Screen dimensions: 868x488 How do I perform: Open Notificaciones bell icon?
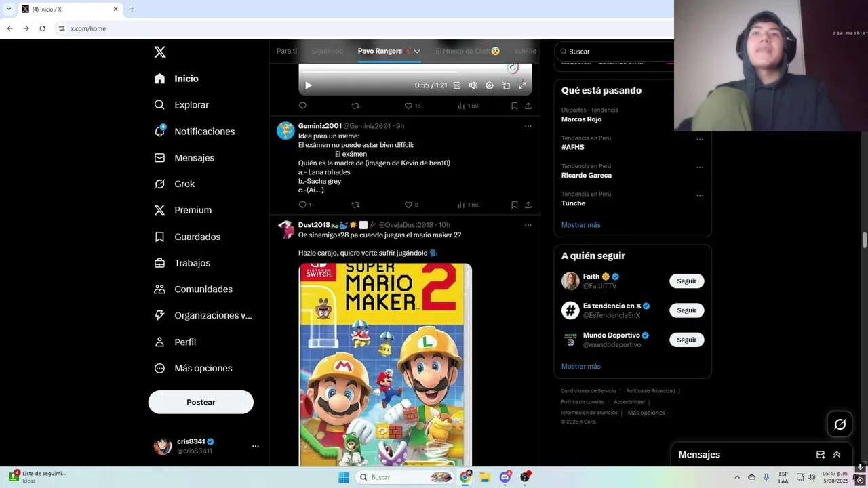point(159,131)
